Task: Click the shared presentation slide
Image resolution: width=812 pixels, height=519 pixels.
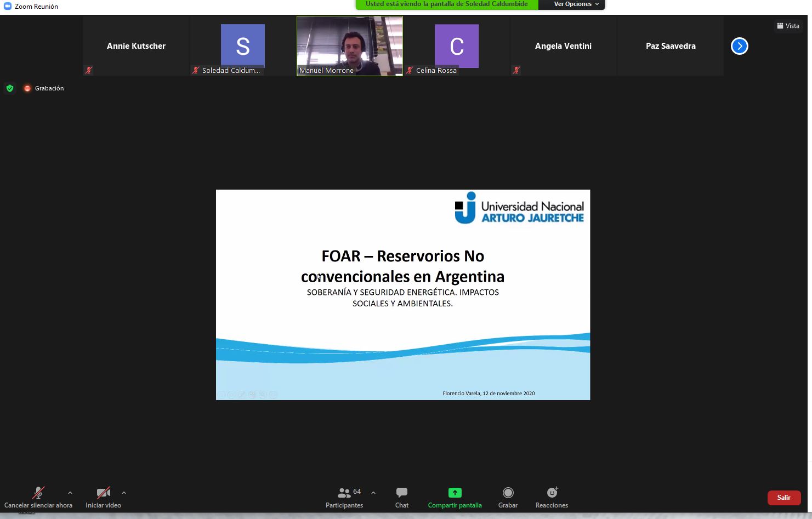Action: [x=402, y=294]
